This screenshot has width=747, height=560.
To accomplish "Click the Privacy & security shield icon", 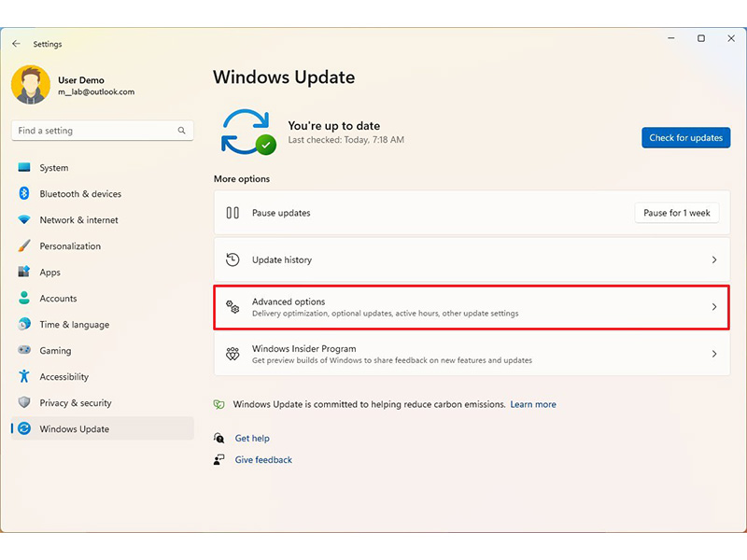I will coord(24,402).
